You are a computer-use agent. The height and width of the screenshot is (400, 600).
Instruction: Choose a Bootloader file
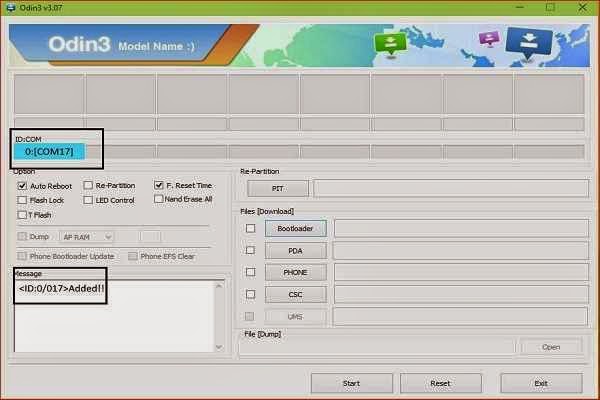click(x=295, y=229)
